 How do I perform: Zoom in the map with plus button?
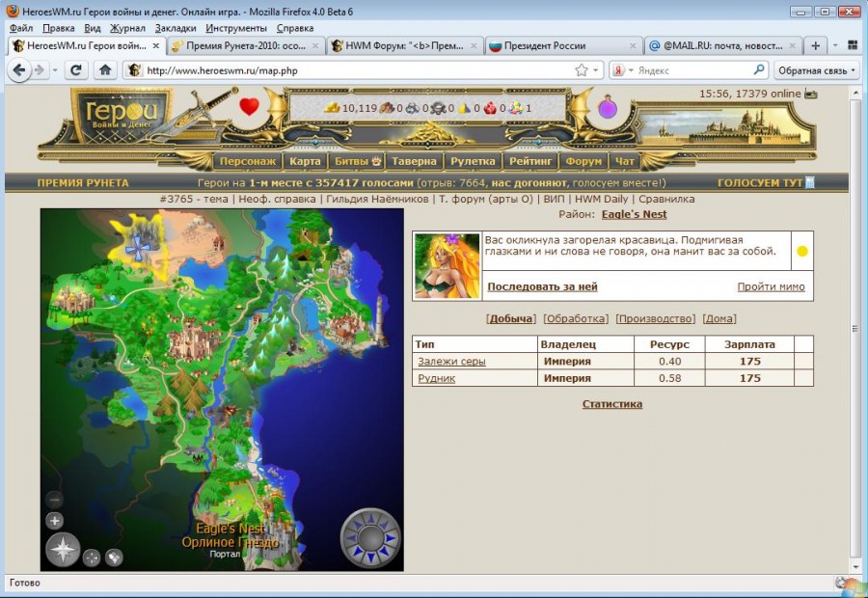point(54,521)
